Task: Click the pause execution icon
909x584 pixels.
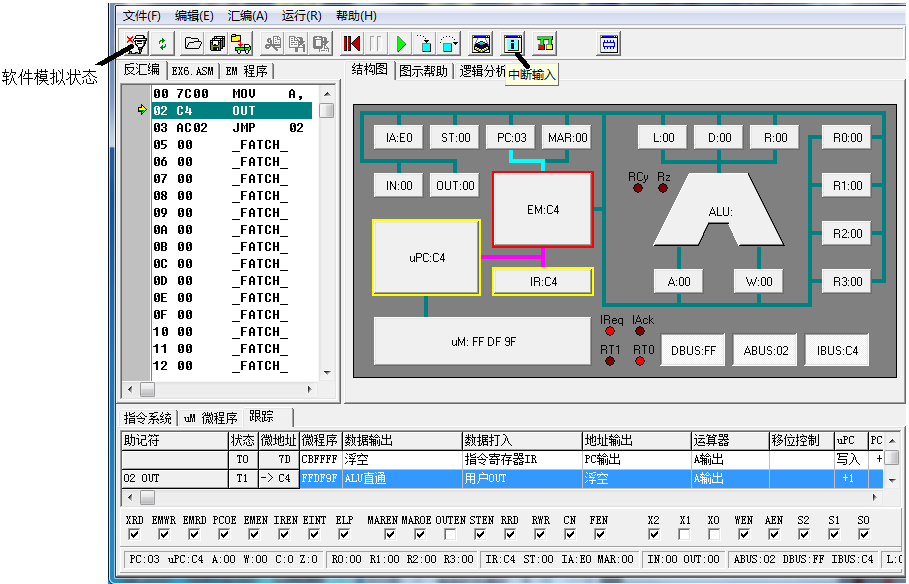Action: click(376, 43)
